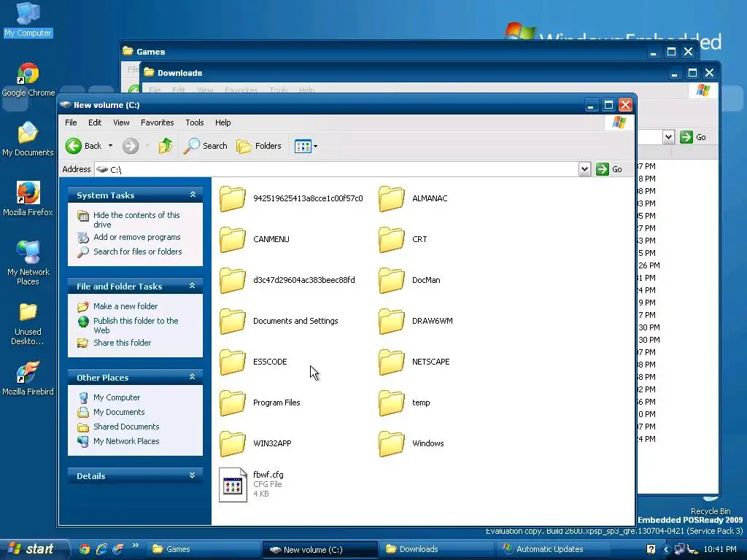Open My Computer in Other Places
Screen dimensions: 747x560
pyautogui.click(x=117, y=397)
